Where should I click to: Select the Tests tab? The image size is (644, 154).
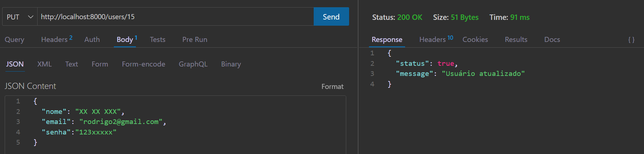point(158,39)
